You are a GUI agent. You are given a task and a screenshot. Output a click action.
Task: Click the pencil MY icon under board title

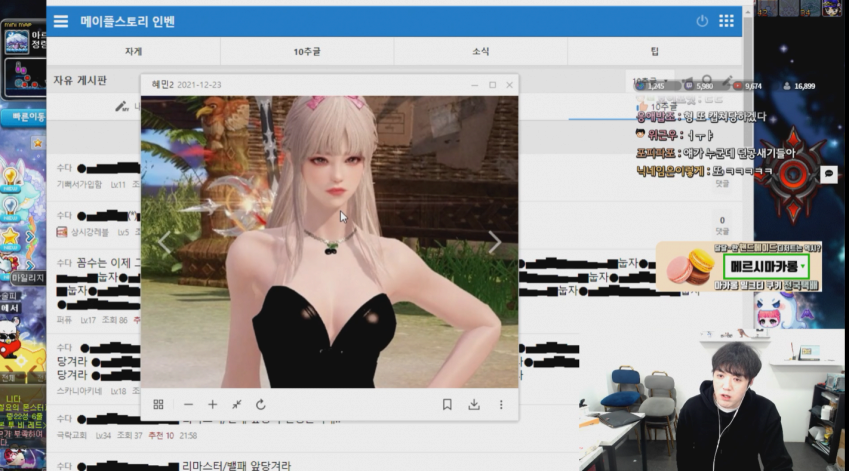tap(122, 107)
